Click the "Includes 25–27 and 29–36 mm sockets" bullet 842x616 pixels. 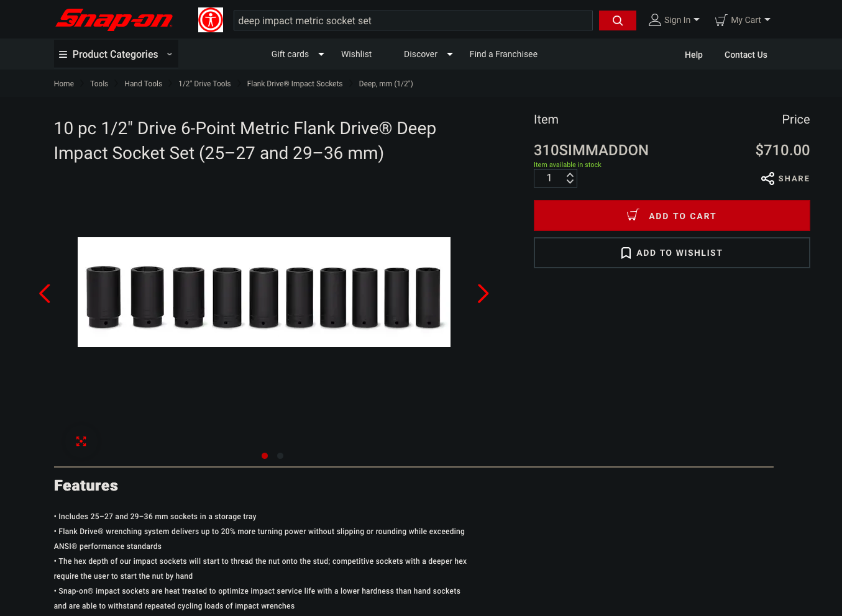pyautogui.click(x=155, y=517)
